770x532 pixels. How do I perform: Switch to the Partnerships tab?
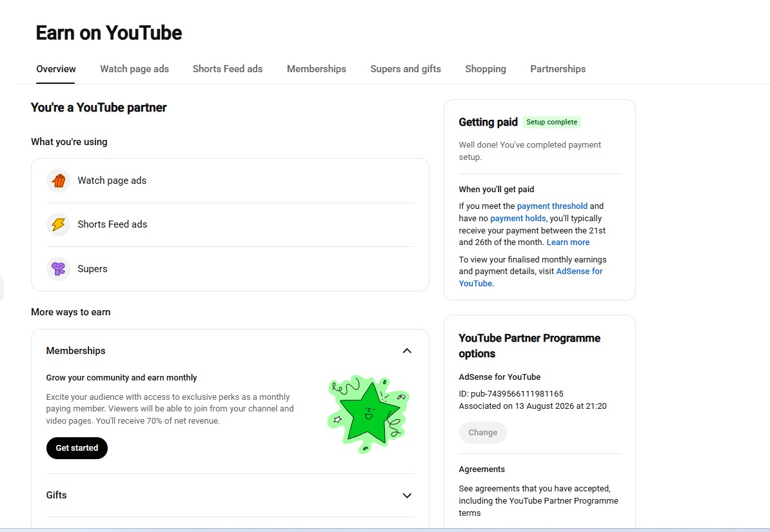coord(558,69)
